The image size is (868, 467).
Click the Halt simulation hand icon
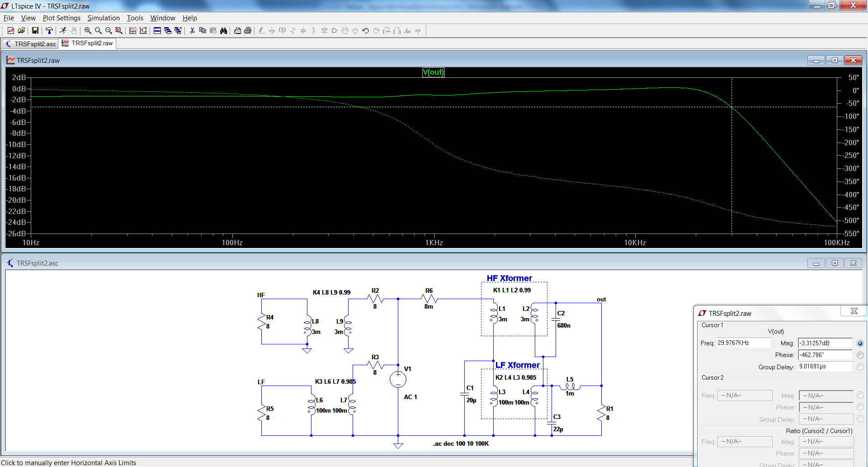74,31
